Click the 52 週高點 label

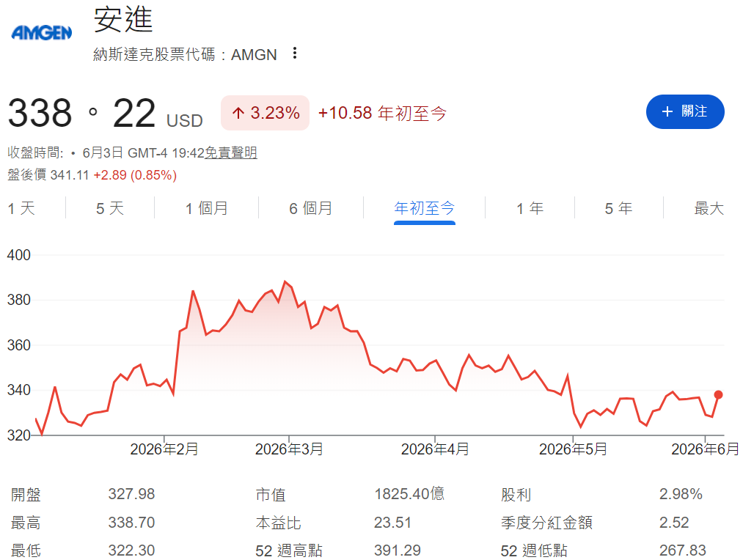[x=288, y=550]
